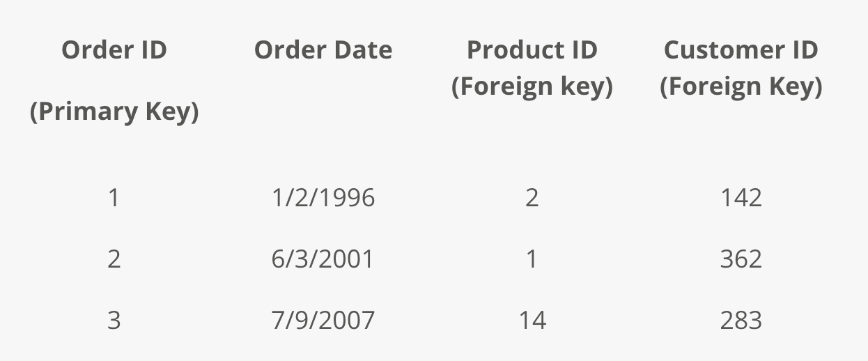Select the Primary Key label
The width and height of the screenshot is (868, 361).
[x=114, y=112]
